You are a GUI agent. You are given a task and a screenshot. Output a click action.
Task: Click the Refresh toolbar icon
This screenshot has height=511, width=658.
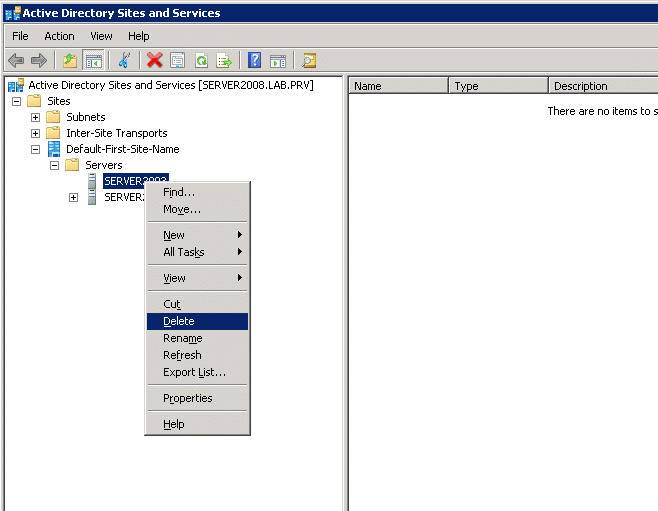coord(201,60)
